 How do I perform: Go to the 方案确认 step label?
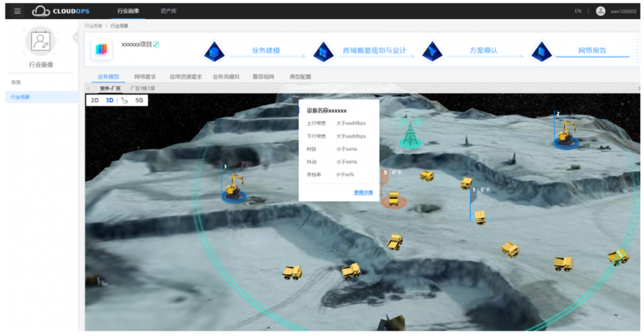(484, 51)
